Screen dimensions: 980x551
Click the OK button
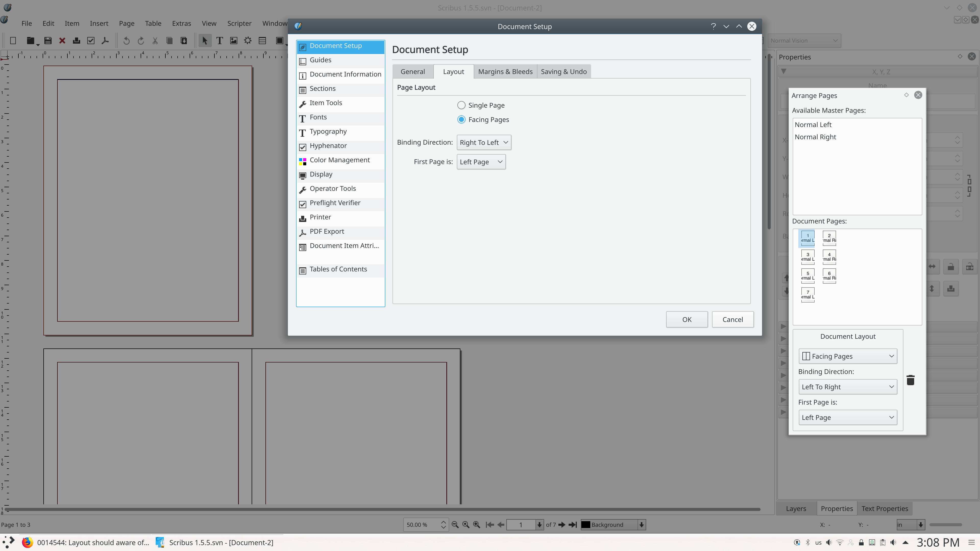click(687, 319)
